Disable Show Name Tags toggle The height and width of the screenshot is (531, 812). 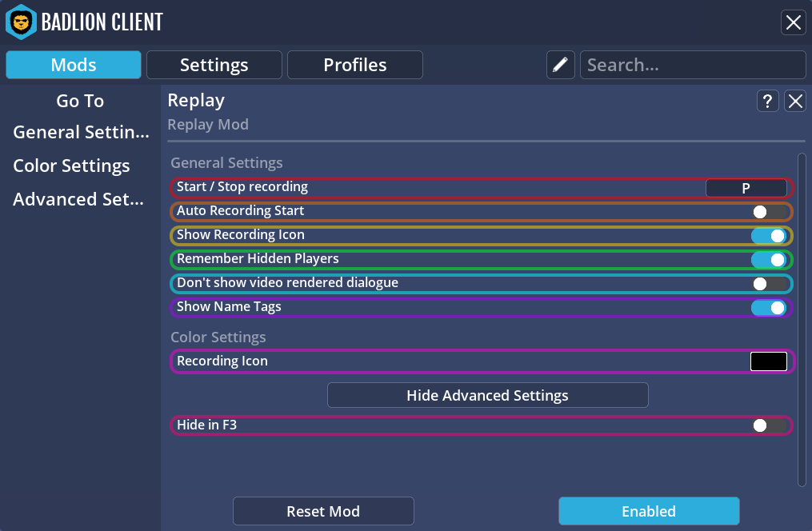coord(769,308)
